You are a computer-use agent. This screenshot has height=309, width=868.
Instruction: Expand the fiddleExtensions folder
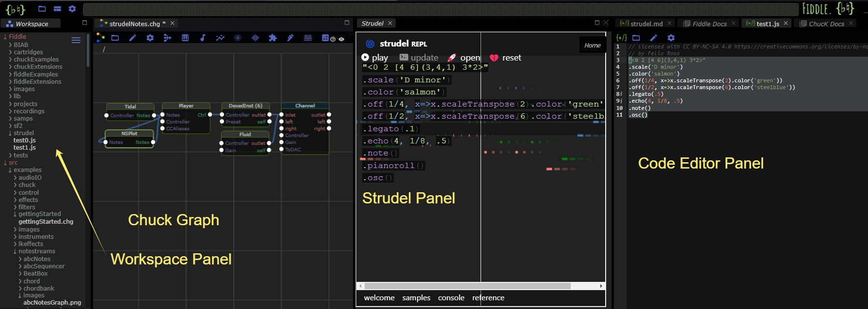point(11,82)
